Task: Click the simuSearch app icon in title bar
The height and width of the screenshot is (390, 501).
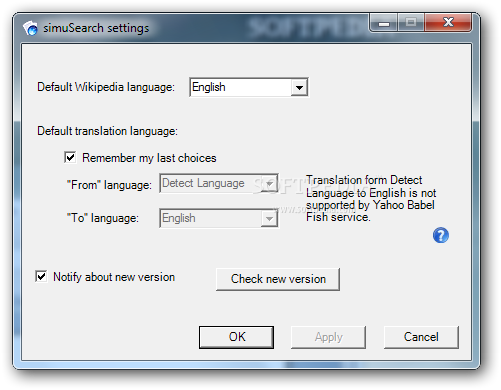Action: [x=30, y=28]
